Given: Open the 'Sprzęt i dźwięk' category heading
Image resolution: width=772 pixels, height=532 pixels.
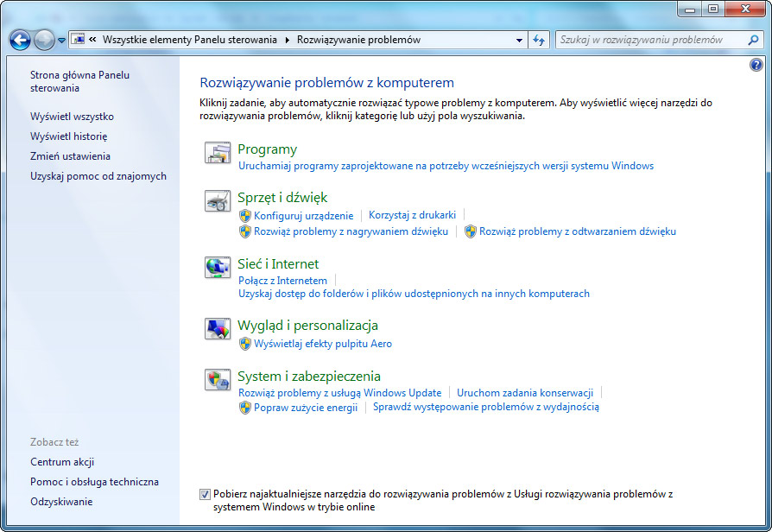Looking at the screenshot, I should click(x=282, y=198).
